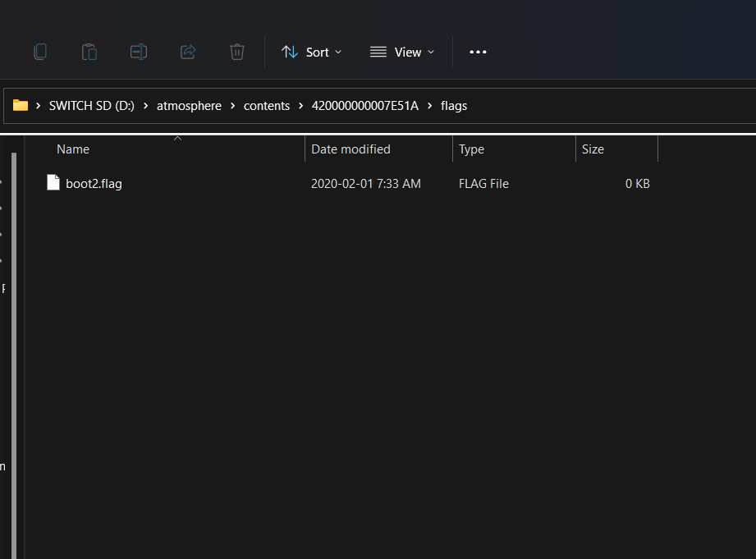The width and height of the screenshot is (756, 559).
Task: Expand chevron before SWITCH SD (D:)
Action: [x=38, y=106]
